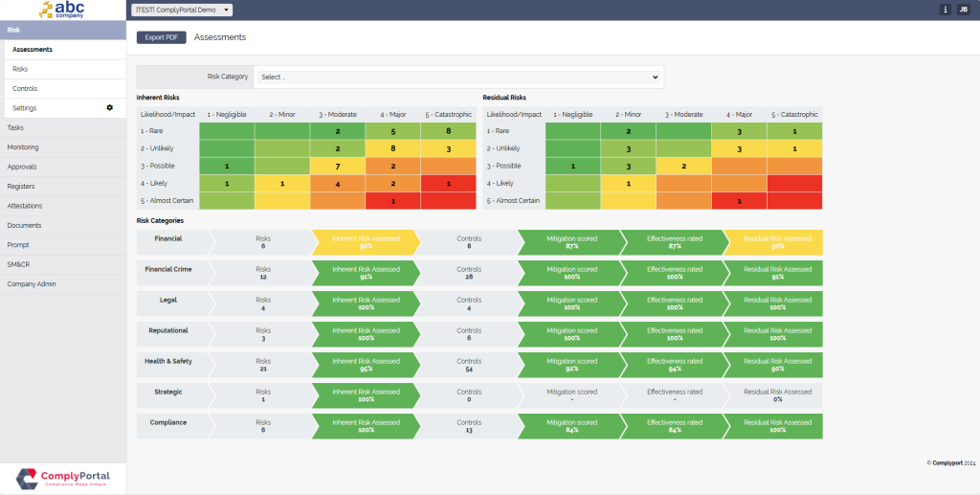Expand the Risk section header in sidebar

pyautogui.click(x=62, y=31)
